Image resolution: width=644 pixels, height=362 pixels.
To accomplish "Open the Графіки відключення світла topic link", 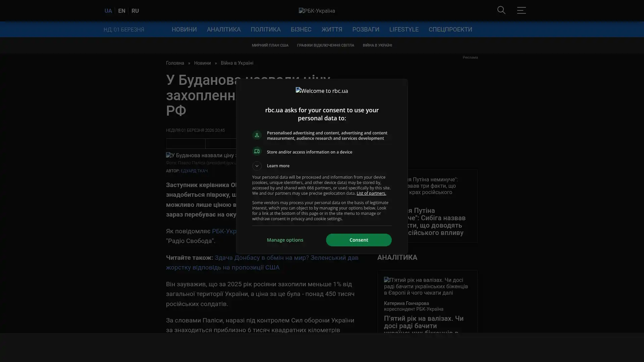I will point(325,45).
